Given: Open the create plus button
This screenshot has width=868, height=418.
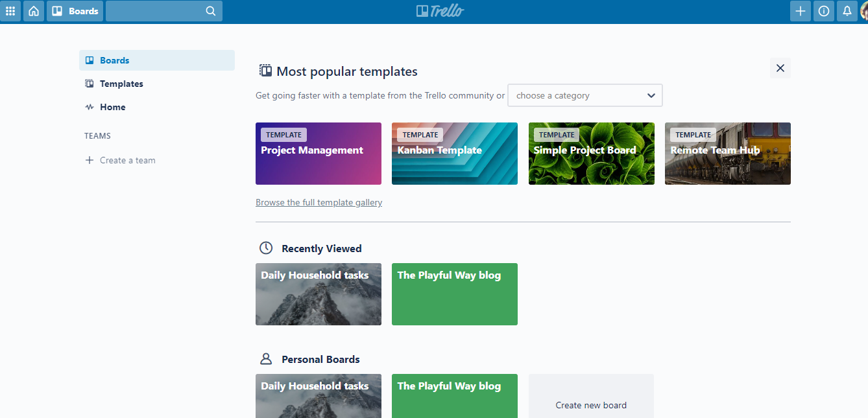Looking at the screenshot, I should pyautogui.click(x=801, y=11).
